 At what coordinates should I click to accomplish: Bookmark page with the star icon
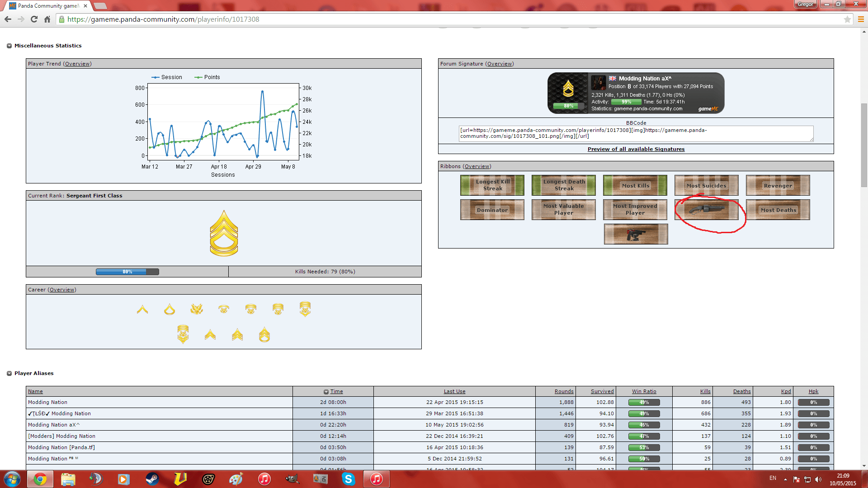click(847, 19)
